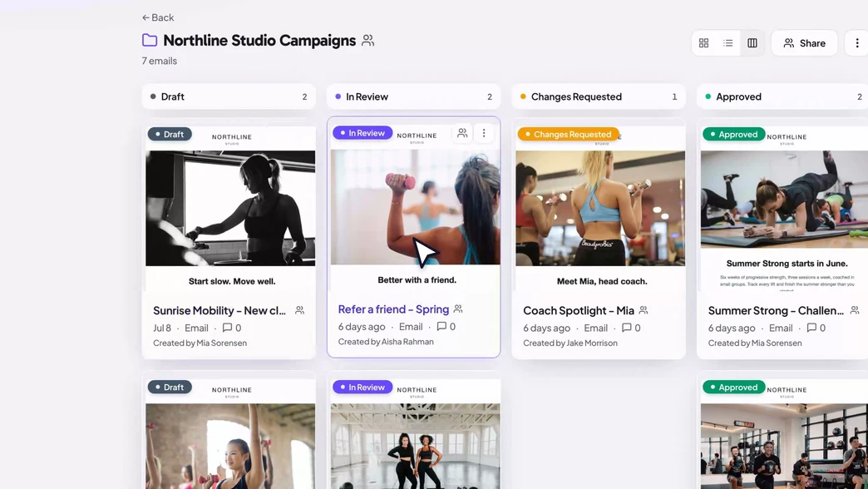This screenshot has width=868, height=489.
Task: Click Approved badge on second Approved card
Action: pyautogui.click(x=733, y=387)
